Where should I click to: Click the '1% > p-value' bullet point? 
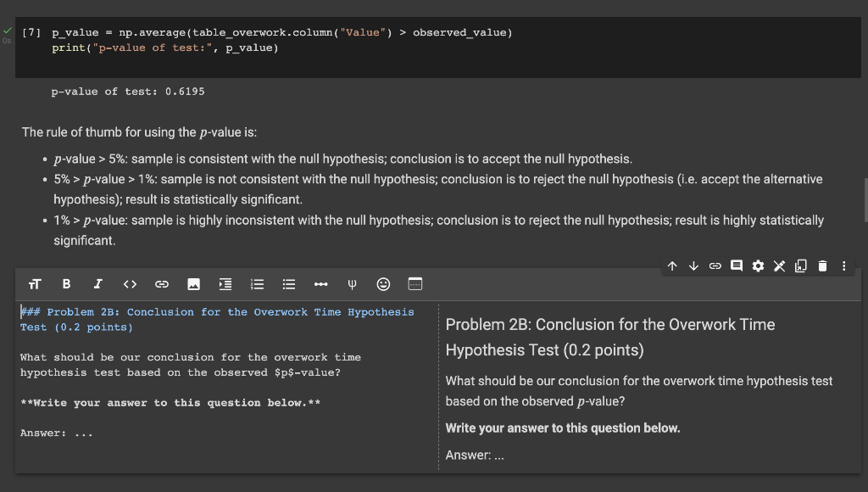point(438,231)
